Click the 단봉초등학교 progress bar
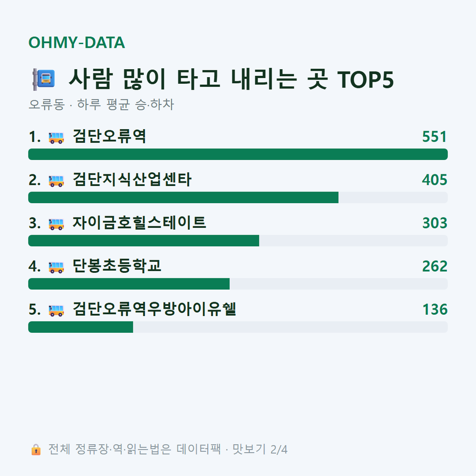Viewport: 476px width, 476px height. [x=238, y=284]
